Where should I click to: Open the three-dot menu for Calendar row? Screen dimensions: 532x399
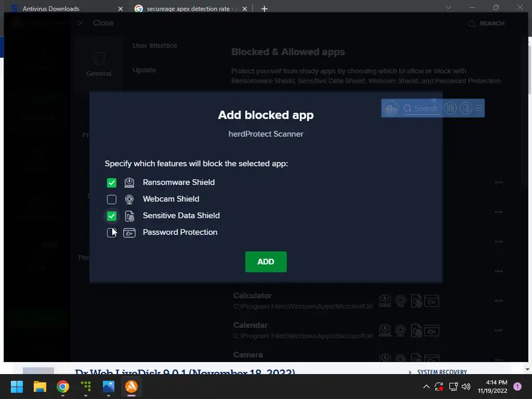[498, 330]
